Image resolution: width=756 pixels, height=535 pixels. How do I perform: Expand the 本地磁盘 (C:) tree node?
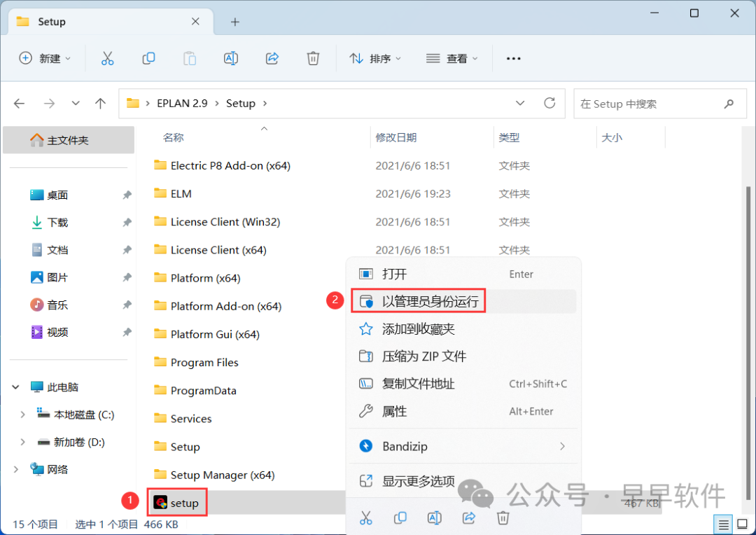(22, 415)
